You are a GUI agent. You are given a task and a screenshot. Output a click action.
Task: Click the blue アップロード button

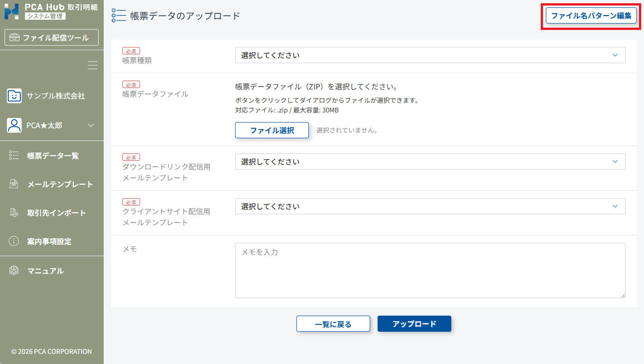click(x=414, y=324)
